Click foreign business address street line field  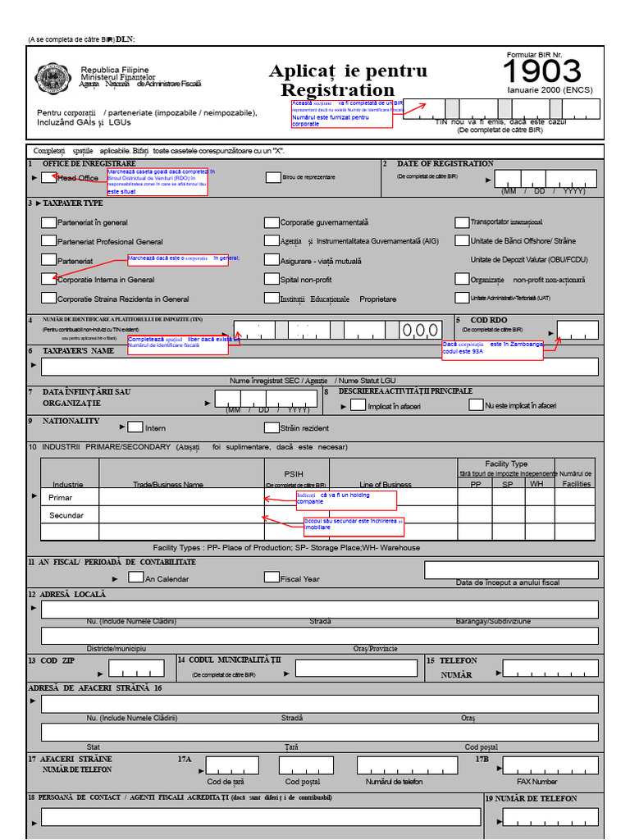point(320,704)
